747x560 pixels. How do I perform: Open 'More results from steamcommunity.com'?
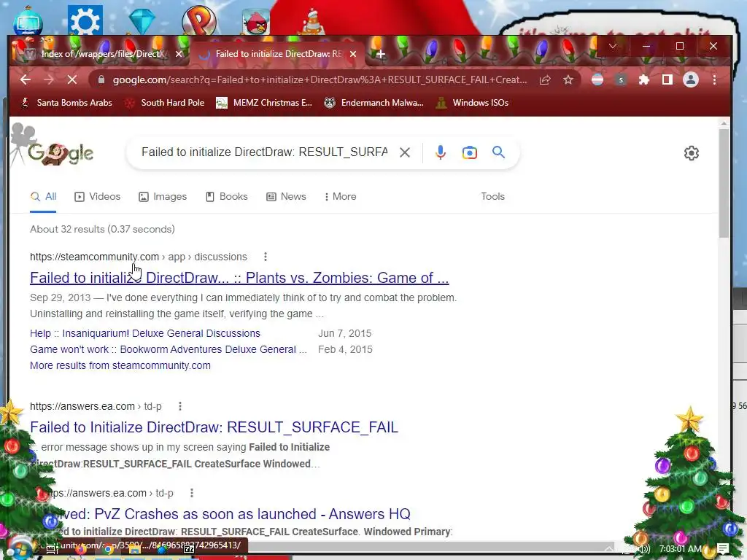120,366
